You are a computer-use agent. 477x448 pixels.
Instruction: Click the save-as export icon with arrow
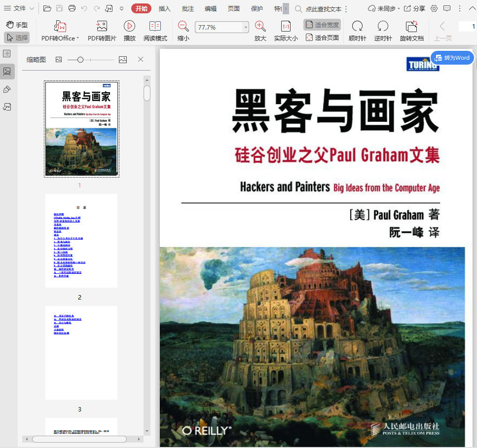coord(109,8)
